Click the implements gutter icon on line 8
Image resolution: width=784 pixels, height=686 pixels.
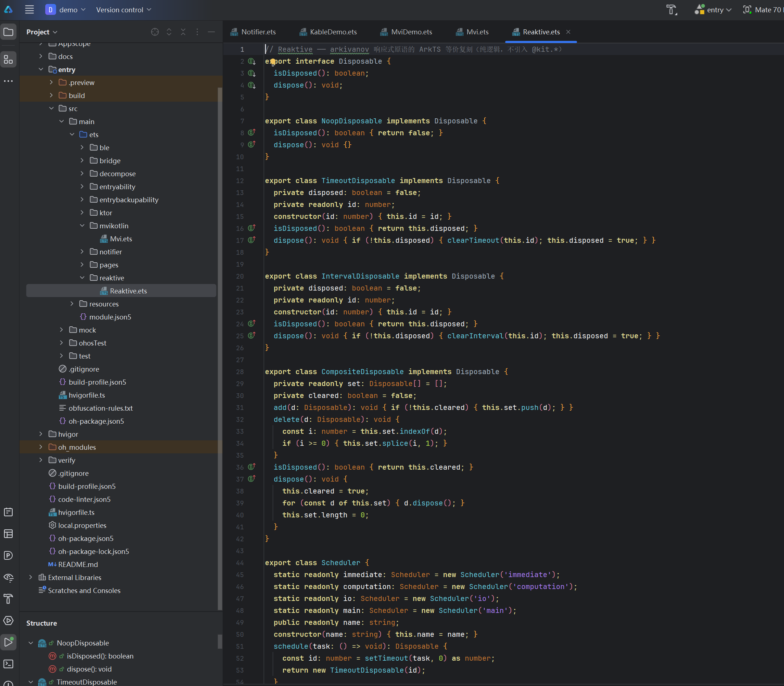pos(252,132)
